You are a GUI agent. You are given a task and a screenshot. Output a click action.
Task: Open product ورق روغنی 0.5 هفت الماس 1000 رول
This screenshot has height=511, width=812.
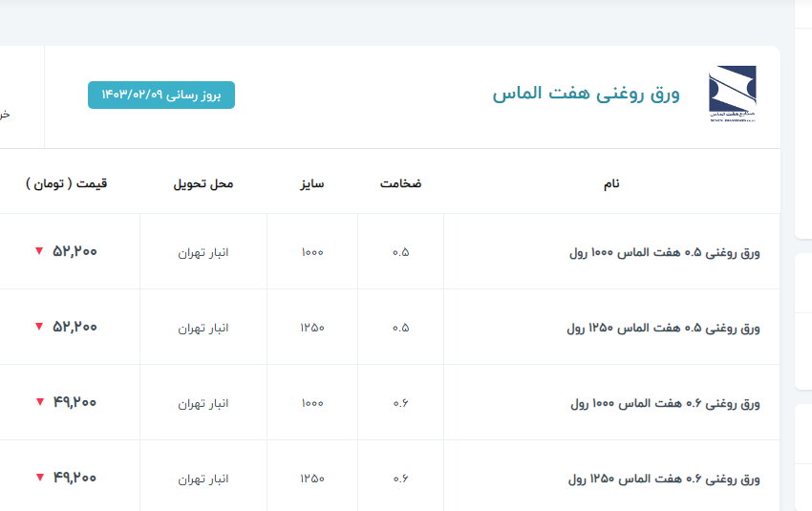(664, 252)
